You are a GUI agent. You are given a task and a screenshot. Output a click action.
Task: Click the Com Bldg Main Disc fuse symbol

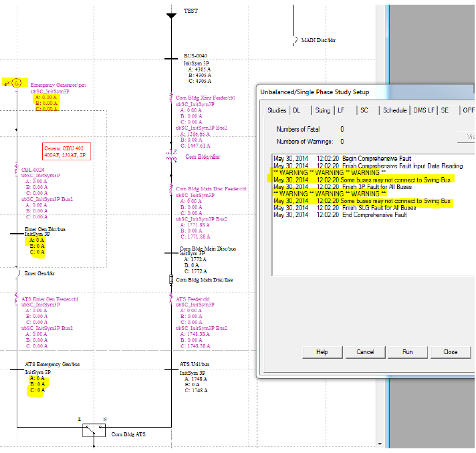pyautogui.click(x=171, y=279)
